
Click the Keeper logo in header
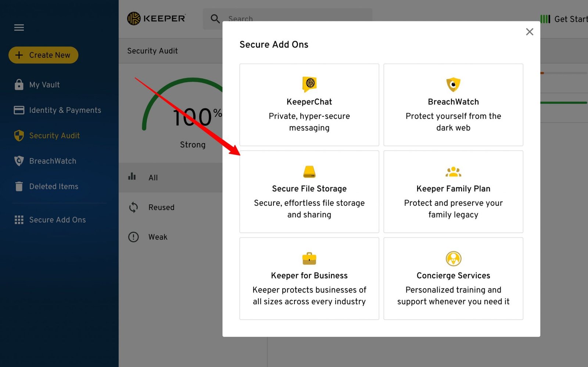click(156, 18)
